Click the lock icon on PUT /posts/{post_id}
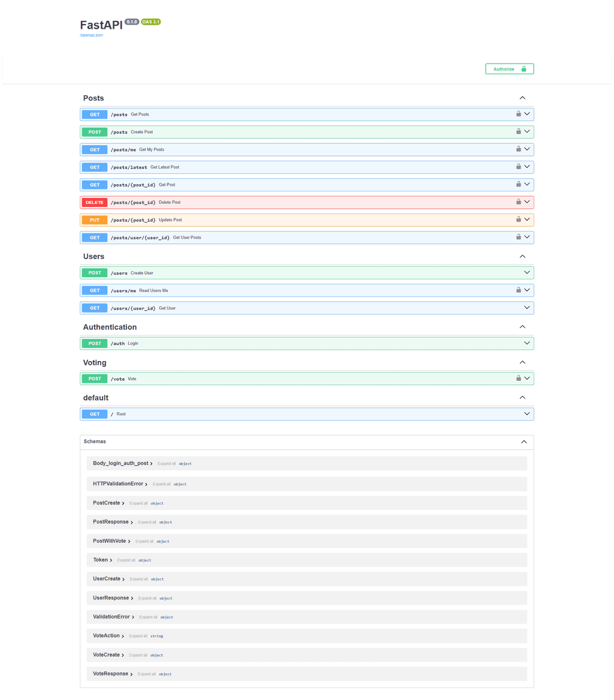This screenshot has height=700, width=614. tap(519, 220)
